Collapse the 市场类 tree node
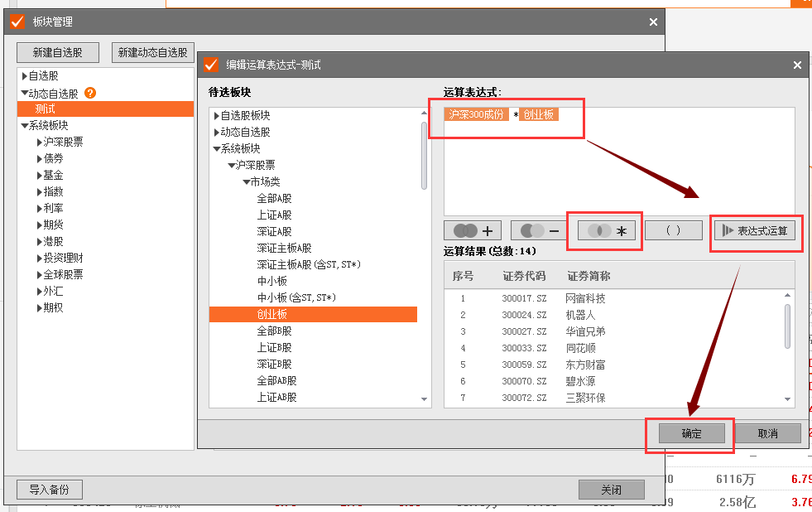This screenshot has width=812, height=512. (247, 182)
